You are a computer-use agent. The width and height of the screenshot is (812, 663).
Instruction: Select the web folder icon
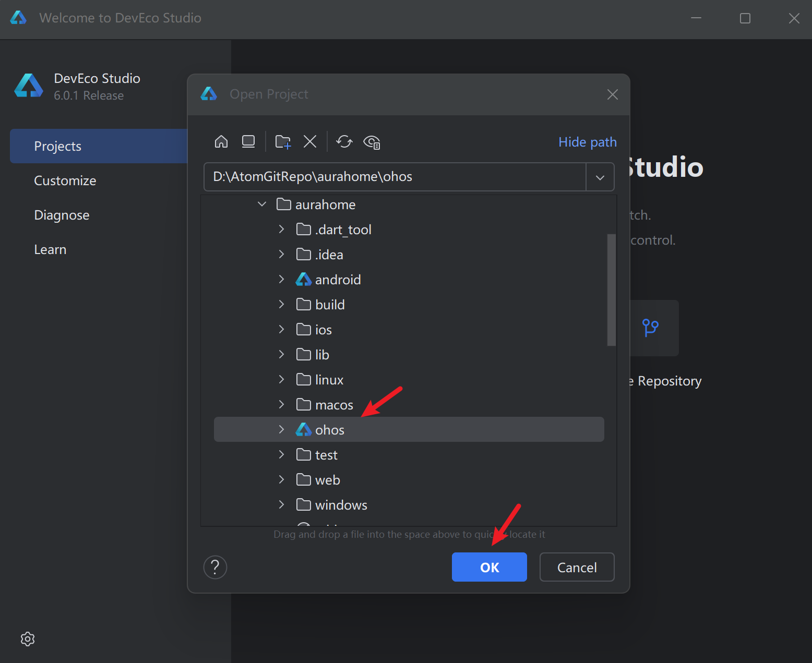pos(304,479)
